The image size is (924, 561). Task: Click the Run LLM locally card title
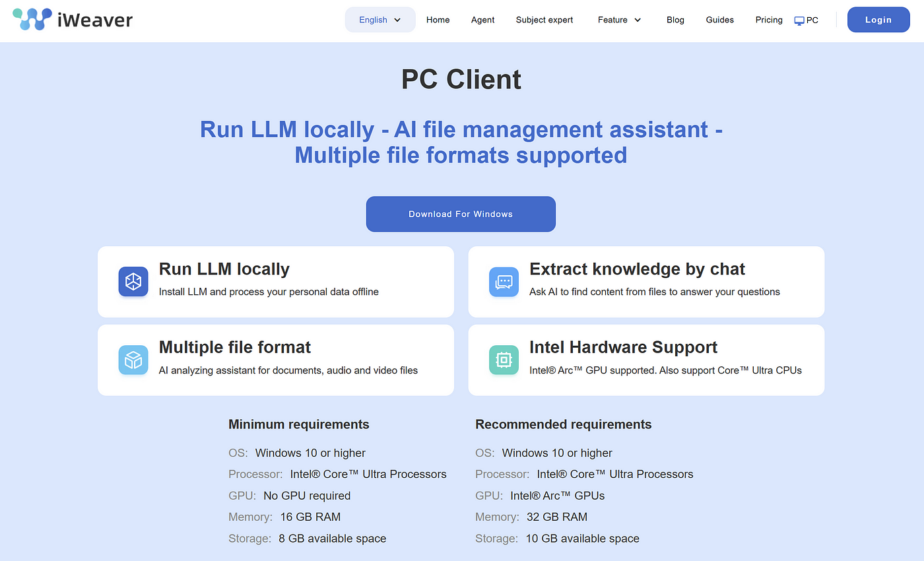point(224,269)
